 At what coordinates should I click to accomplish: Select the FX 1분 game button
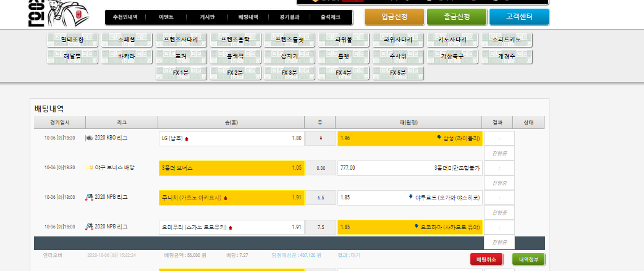tap(181, 73)
